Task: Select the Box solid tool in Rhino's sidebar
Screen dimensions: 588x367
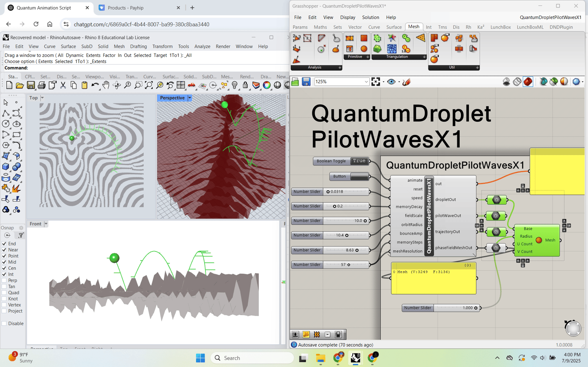Action: coord(6,167)
